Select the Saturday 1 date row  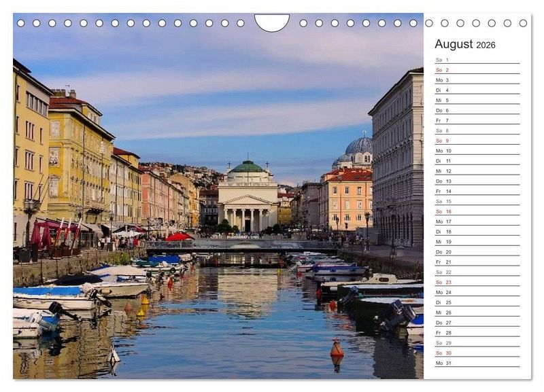[476, 60]
